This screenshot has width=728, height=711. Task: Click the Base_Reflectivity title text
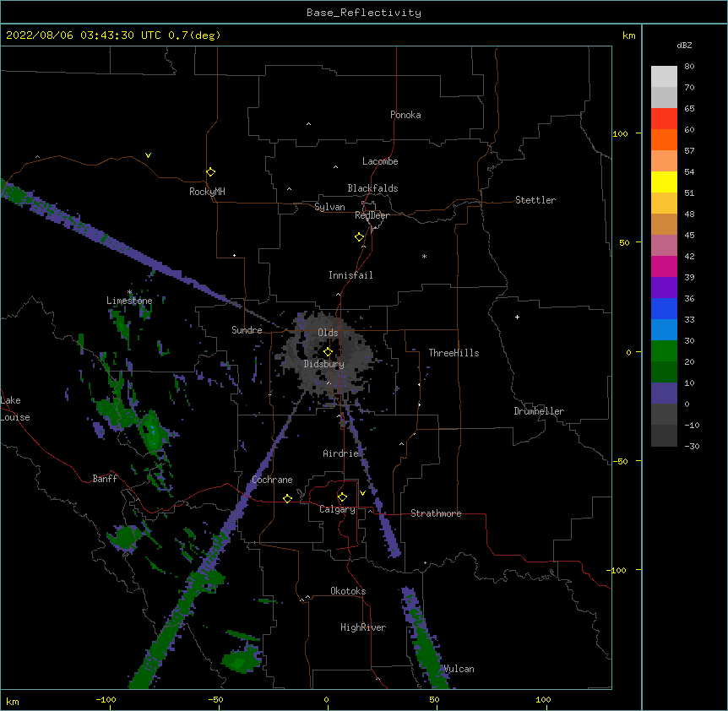pos(364,13)
